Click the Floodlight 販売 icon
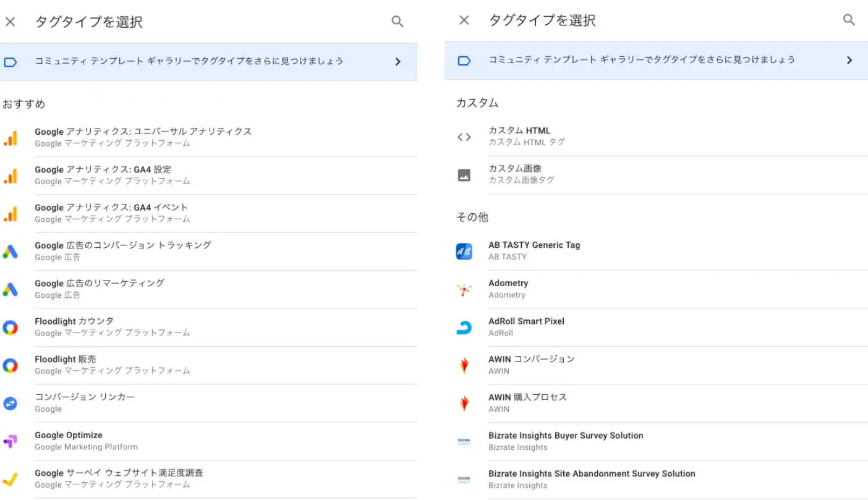Viewport: 868px width, 500px height. click(x=10, y=366)
